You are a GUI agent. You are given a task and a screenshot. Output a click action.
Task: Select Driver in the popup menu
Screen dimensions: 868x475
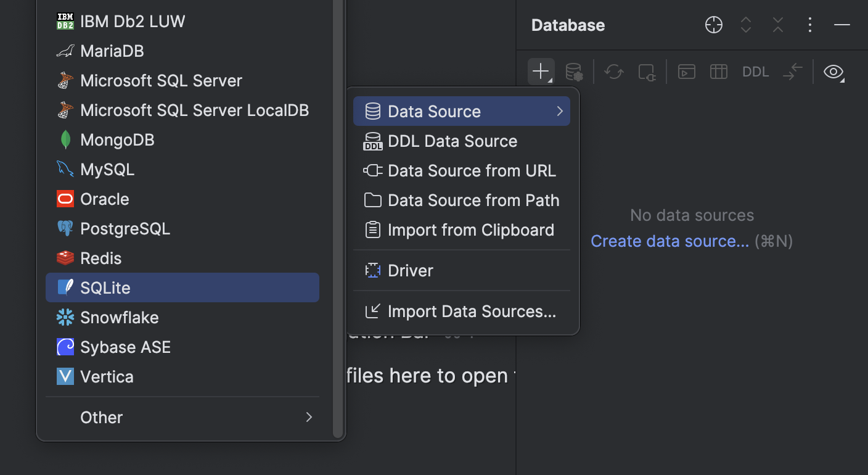pyautogui.click(x=410, y=270)
